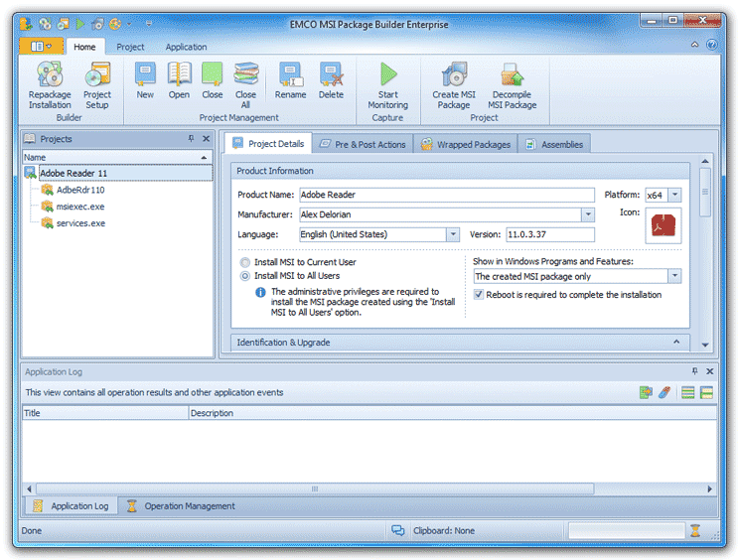
Task: Delete the project using the Delete icon
Action: [x=331, y=74]
